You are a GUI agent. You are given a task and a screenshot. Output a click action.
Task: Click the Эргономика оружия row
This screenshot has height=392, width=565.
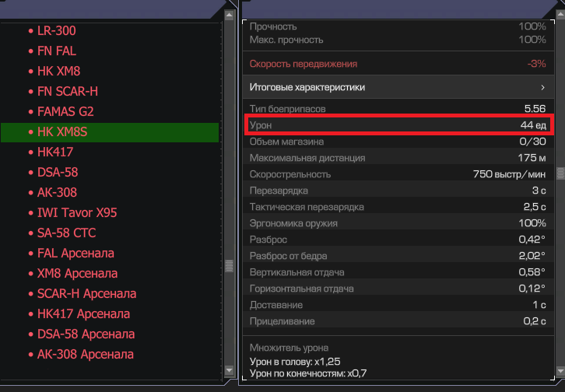398,223
